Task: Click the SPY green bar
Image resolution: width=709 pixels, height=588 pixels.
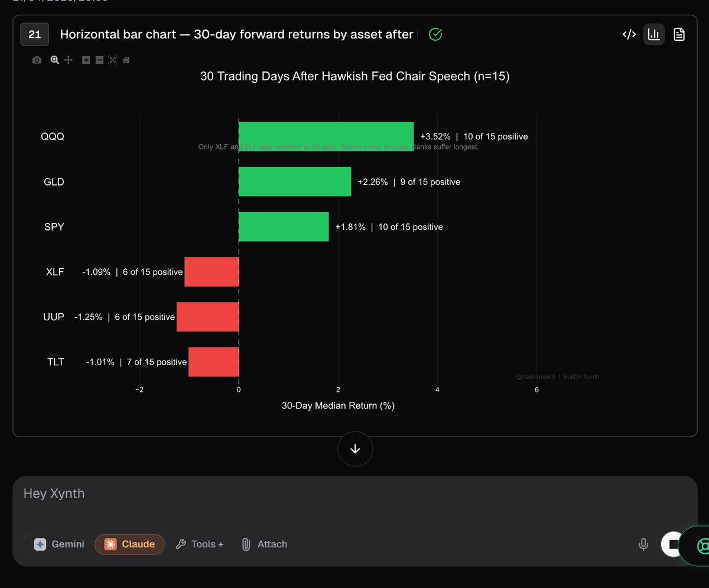Action: [284, 227]
